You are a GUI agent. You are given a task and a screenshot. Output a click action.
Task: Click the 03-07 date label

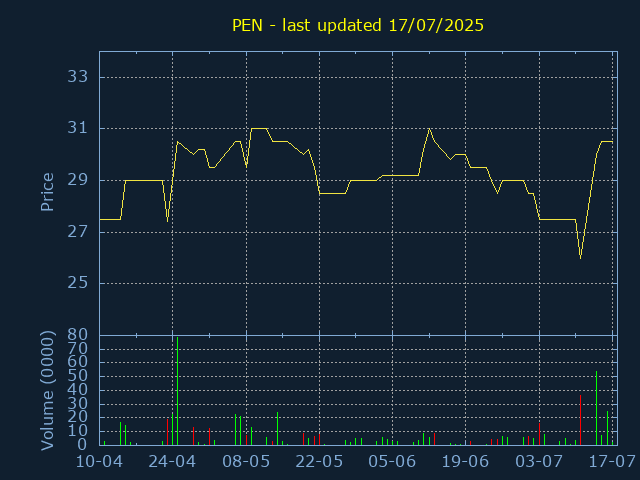(x=539, y=462)
